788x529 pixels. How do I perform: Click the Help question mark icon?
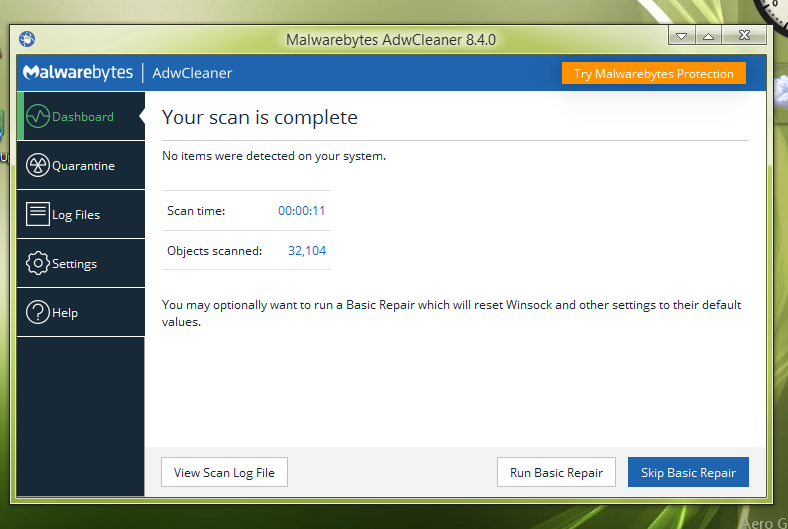point(38,312)
